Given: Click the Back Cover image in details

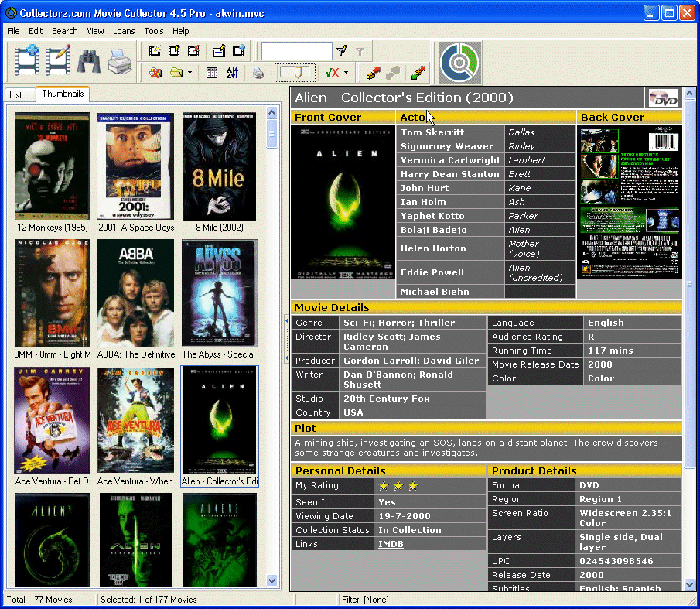Looking at the screenshot, I should point(630,202).
